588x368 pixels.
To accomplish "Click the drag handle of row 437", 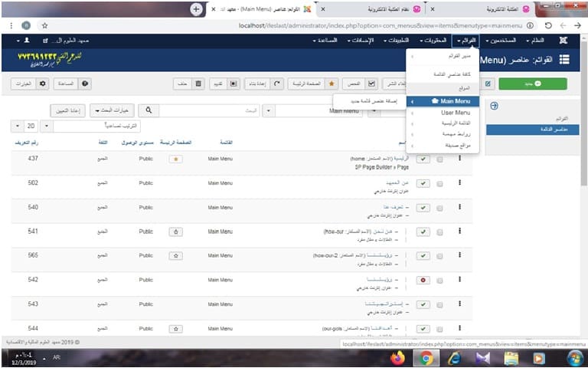I will coord(459,159).
